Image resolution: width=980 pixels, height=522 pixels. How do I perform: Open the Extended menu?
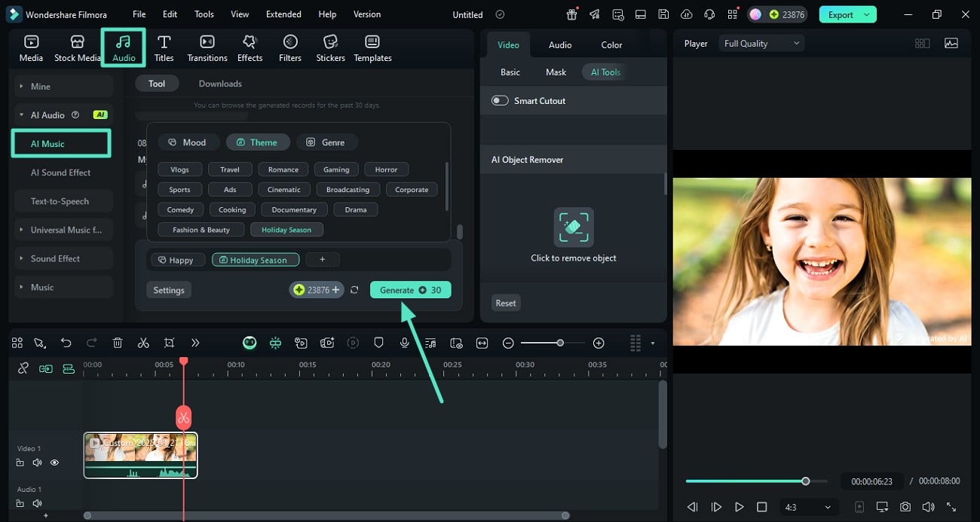[x=283, y=14]
